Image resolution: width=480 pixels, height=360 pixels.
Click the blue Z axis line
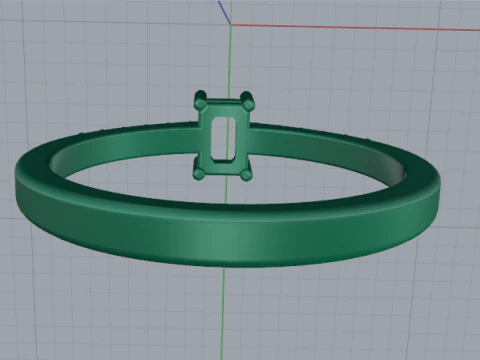(224, 12)
